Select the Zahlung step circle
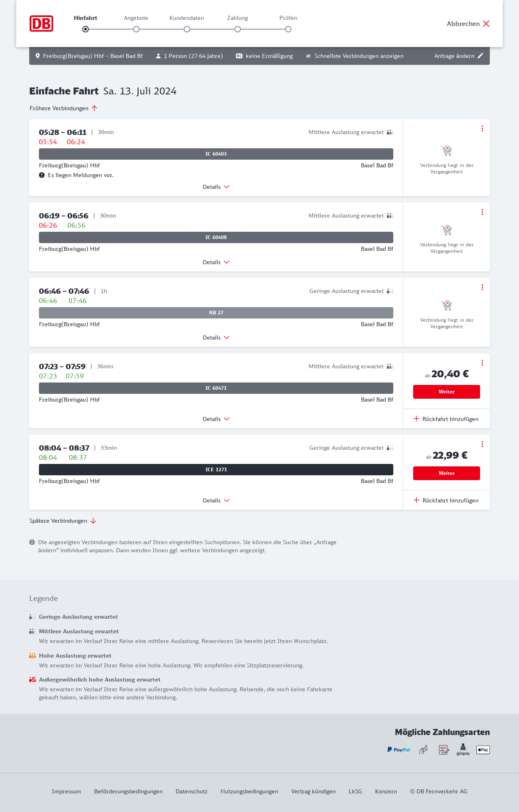The height and width of the screenshot is (812, 519). coord(238,29)
